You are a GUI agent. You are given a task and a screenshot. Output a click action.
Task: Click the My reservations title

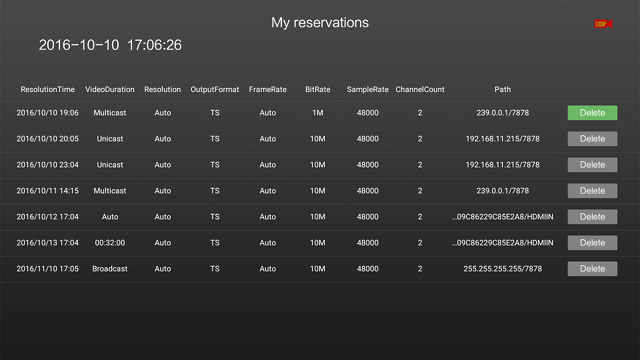(320, 22)
